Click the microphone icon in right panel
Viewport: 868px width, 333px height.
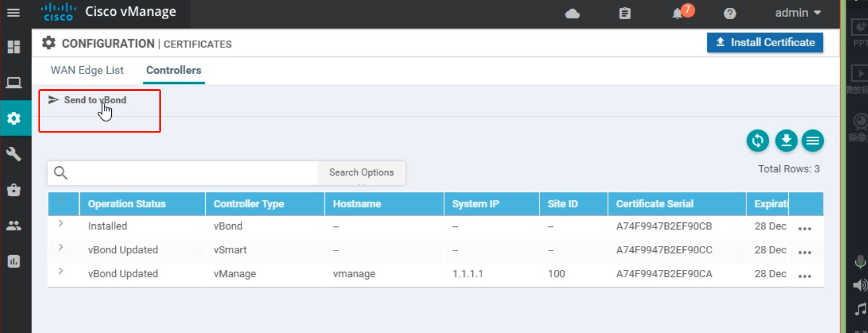click(x=860, y=262)
